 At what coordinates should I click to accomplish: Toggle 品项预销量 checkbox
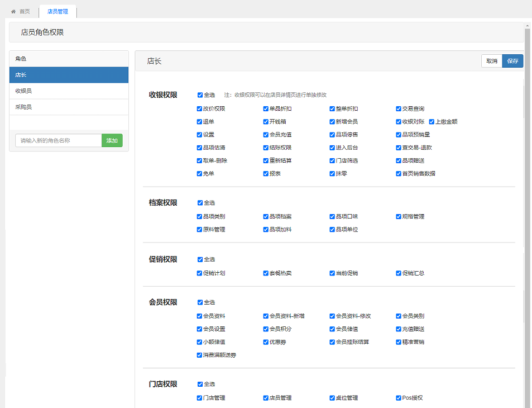[399, 135]
